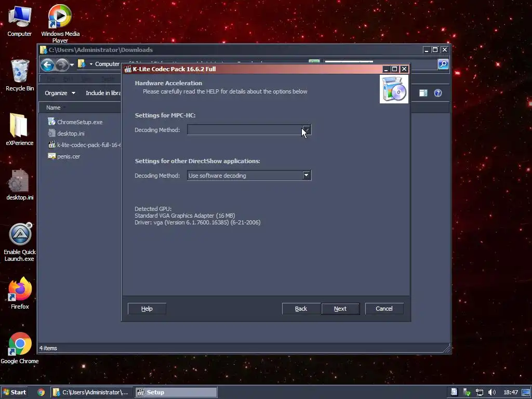532x399 pixels.
Task: Open the DirectShow Decoding Method dropdown arrow
Action: (x=306, y=175)
